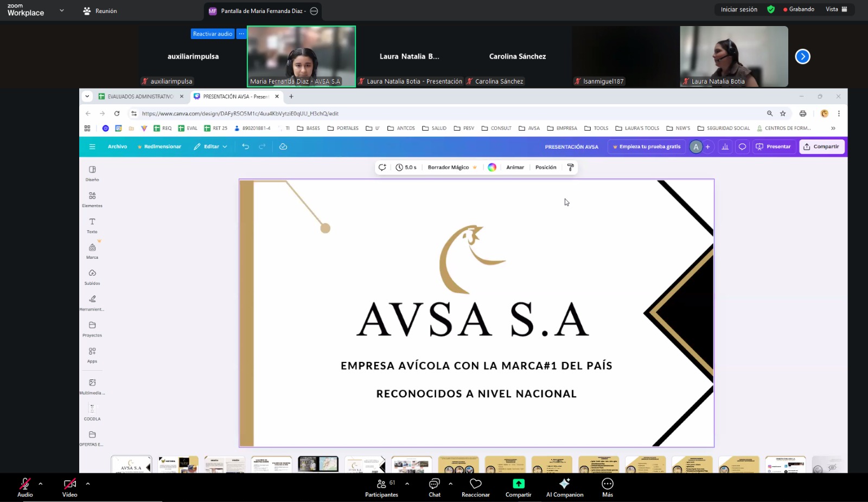The height and width of the screenshot is (502, 868).
Task: Expand audio options arrow next to Audio
Action: coord(41,484)
